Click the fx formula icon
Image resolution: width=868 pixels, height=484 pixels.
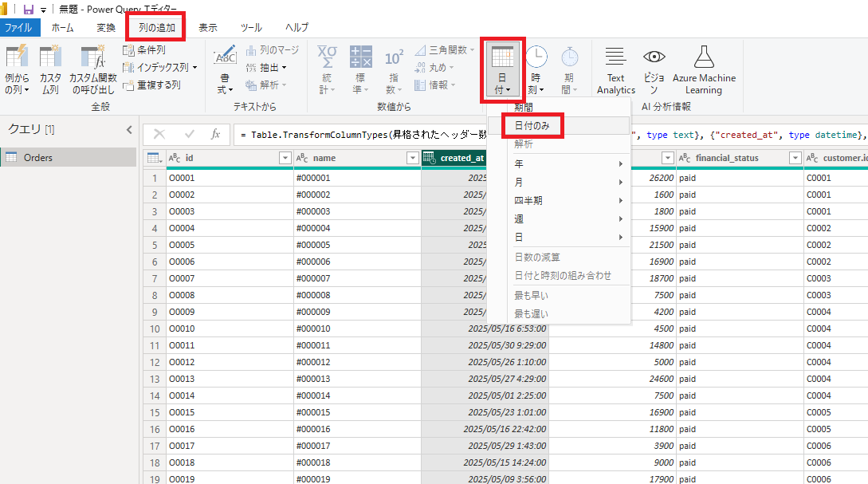coord(215,134)
